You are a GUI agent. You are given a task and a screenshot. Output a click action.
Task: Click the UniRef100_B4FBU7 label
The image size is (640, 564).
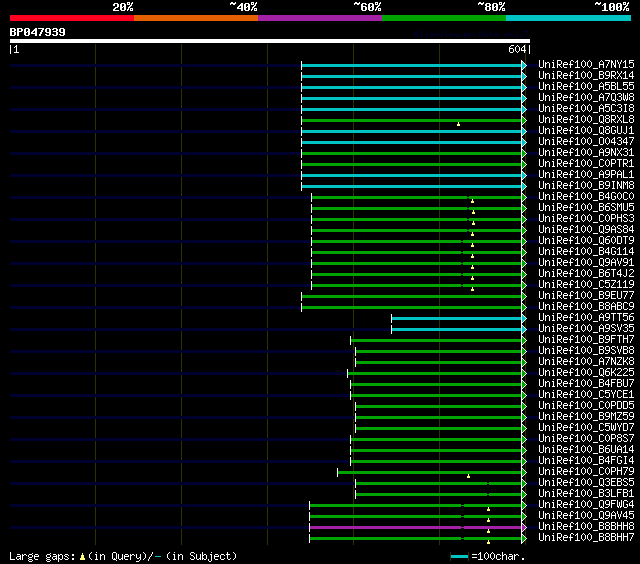click(x=586, y=384)
